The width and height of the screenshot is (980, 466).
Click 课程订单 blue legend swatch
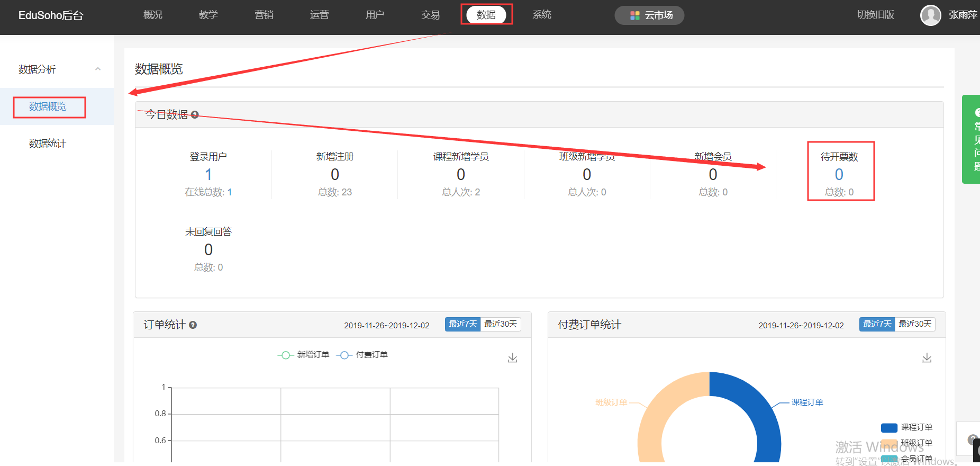coord(889,427)
